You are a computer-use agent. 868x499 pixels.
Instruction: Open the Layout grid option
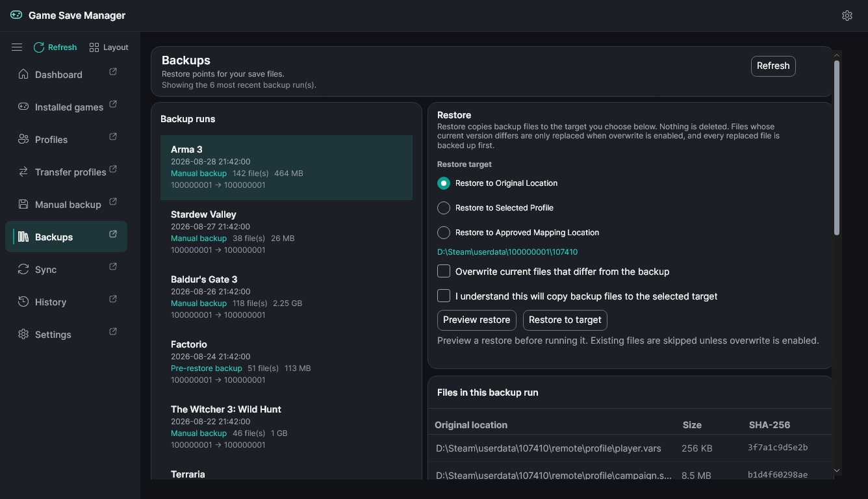click(109, 47)
